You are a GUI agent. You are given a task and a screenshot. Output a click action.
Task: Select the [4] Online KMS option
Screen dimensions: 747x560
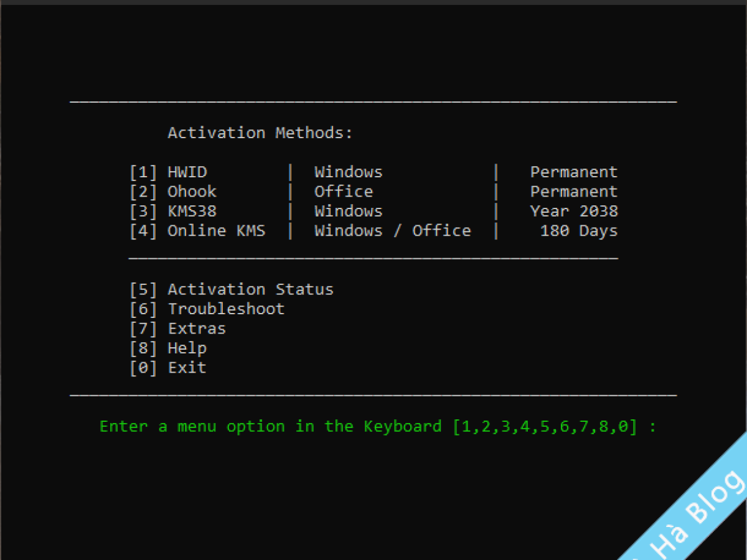coord(197,231)
